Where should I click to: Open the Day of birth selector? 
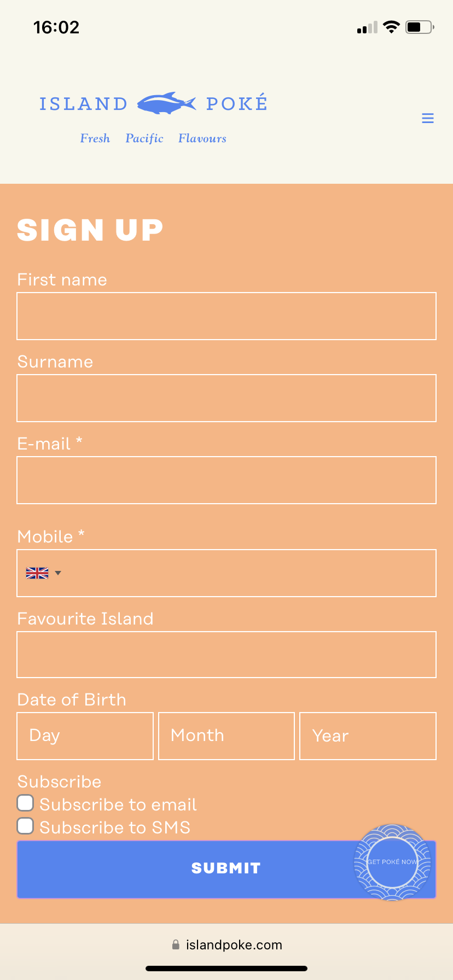[x=85, y=736]
